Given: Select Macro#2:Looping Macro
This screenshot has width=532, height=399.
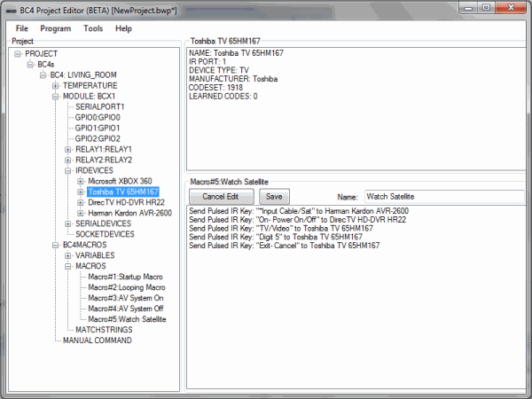Looking at the screenshot, I should 127,287.
